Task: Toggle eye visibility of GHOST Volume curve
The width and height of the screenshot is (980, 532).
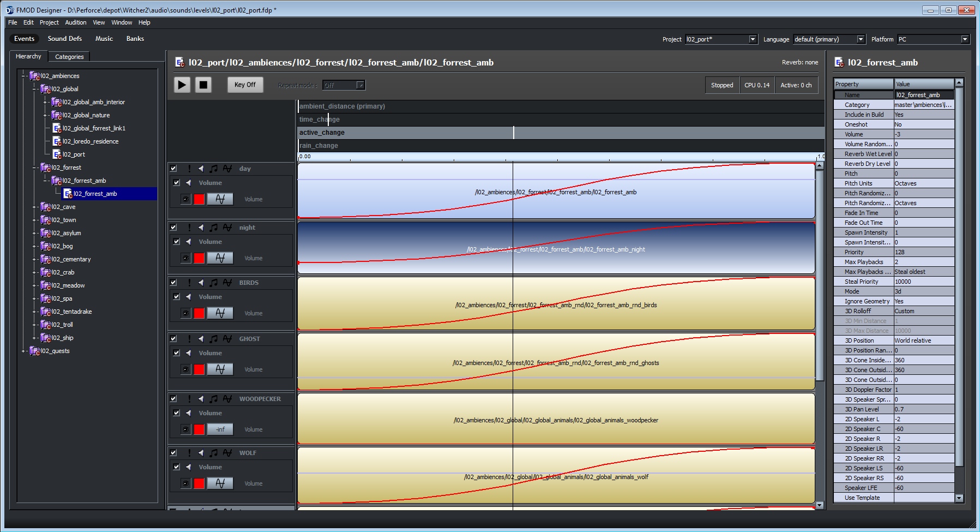Action: click(x=185, y=369)
